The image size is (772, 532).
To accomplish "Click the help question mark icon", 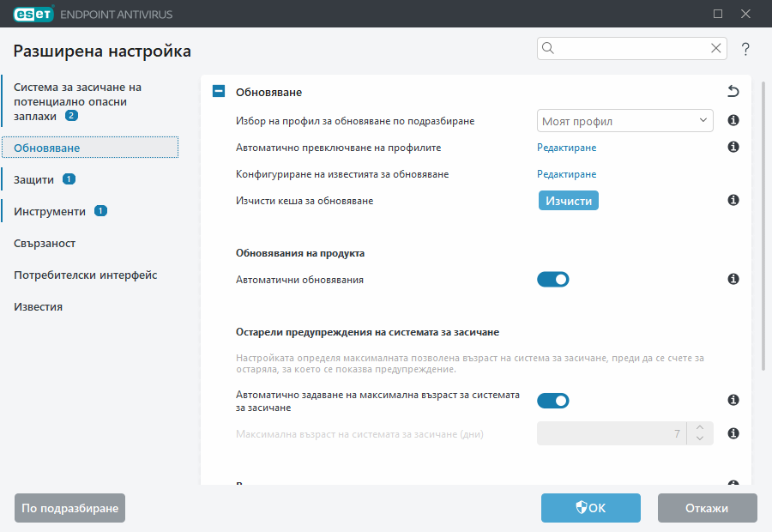I will 745,49.
